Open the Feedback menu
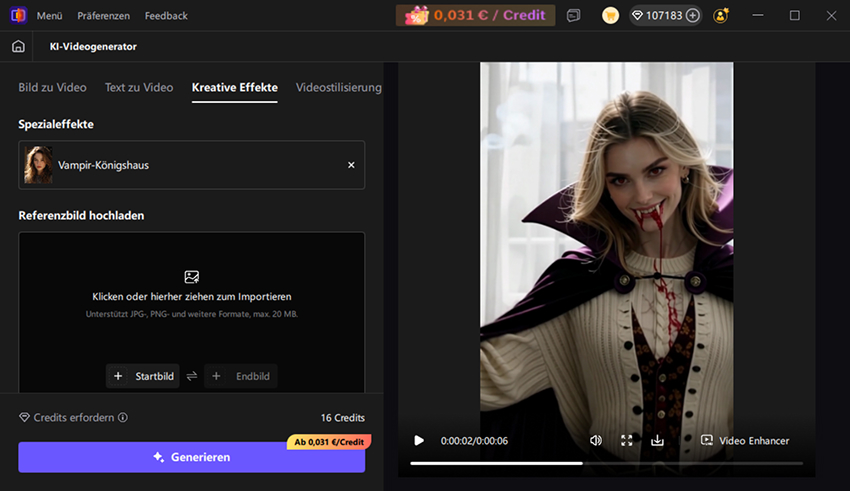This screenshot has height=491, width=850. click(x=166, y=16)
